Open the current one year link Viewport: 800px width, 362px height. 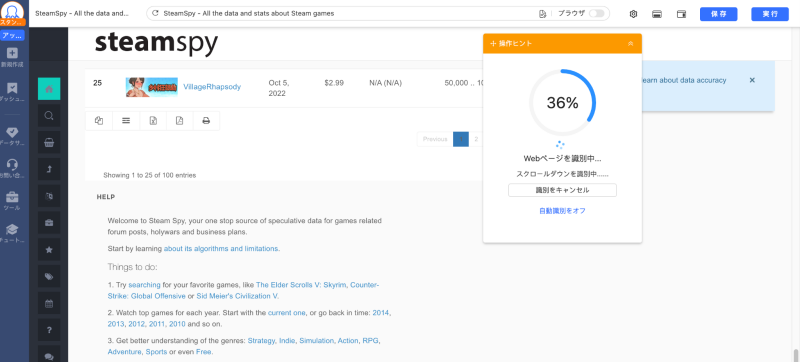(286, 313)
